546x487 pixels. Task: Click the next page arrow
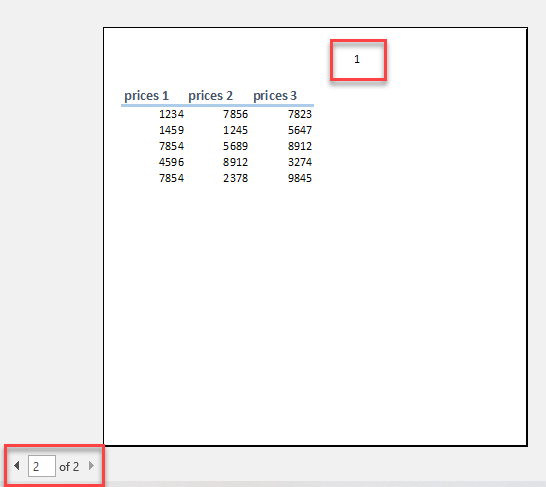[x=91, y=466]
